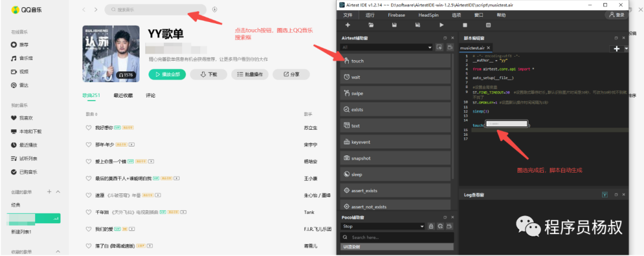Go forward with QQ Music right arrow

coord(95,10)
